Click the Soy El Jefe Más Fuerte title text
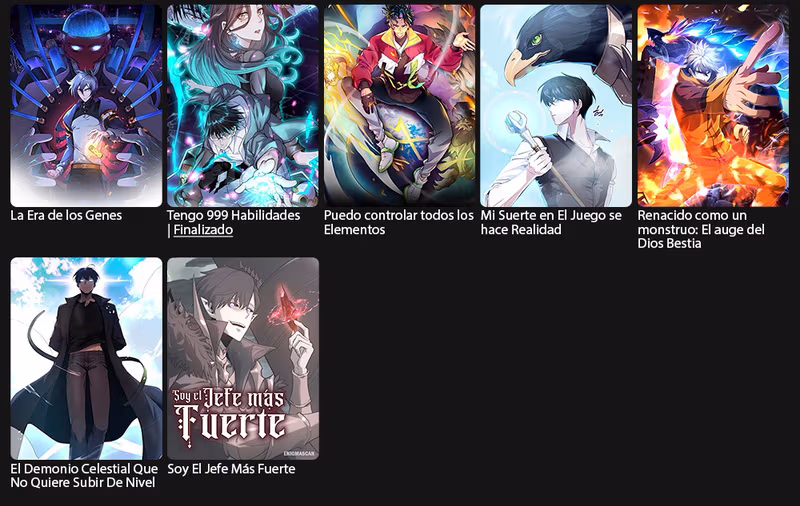The width and height of the screenshot is (800, 506). (x=231, y=469)
